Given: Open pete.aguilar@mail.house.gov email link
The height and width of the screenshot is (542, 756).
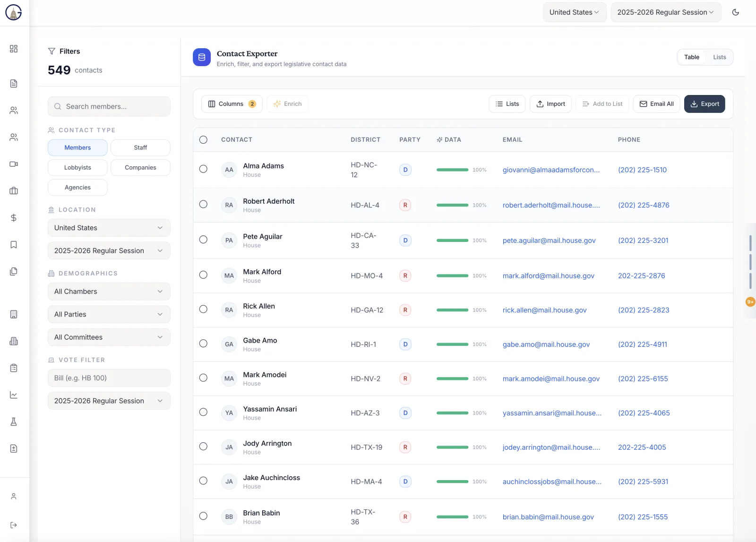Looking at the screenshot, I should tap(549, 241).
